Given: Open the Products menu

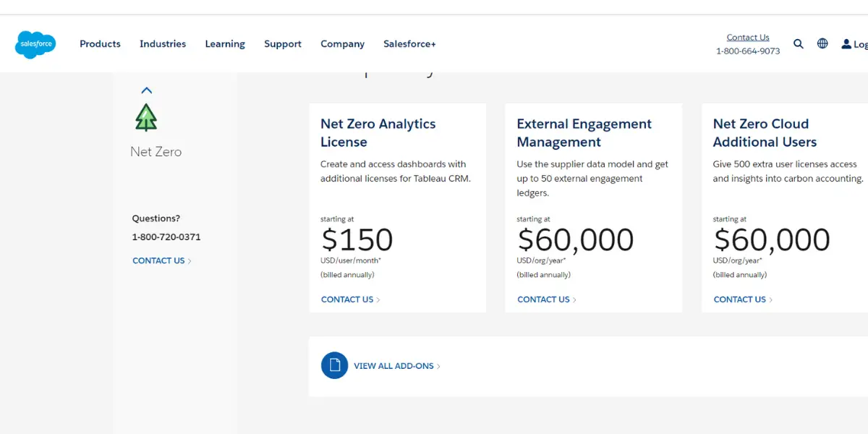Looking at the screenshot, I should point(100,44).
